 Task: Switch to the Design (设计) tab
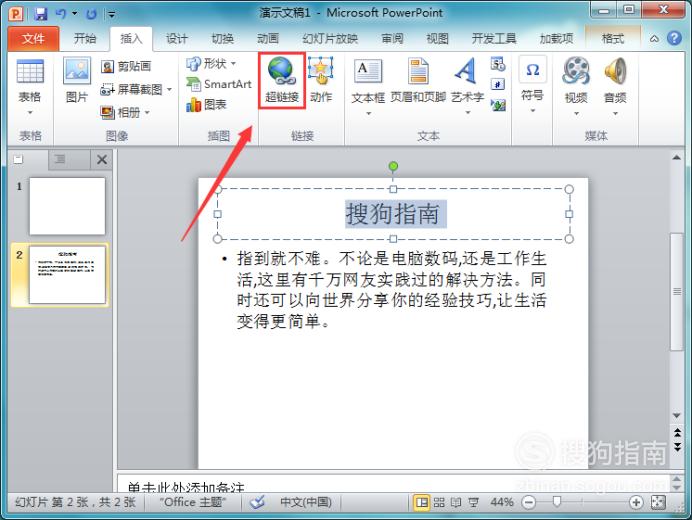177,39
